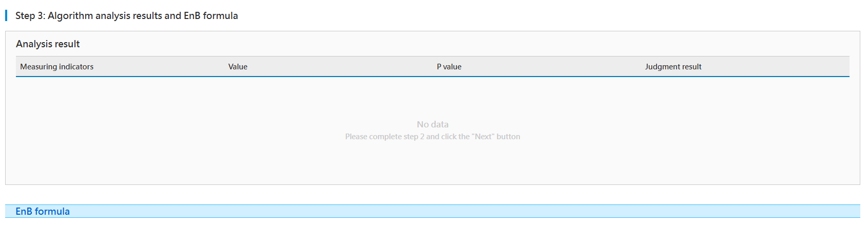Click the Value column header

(238, 67)
